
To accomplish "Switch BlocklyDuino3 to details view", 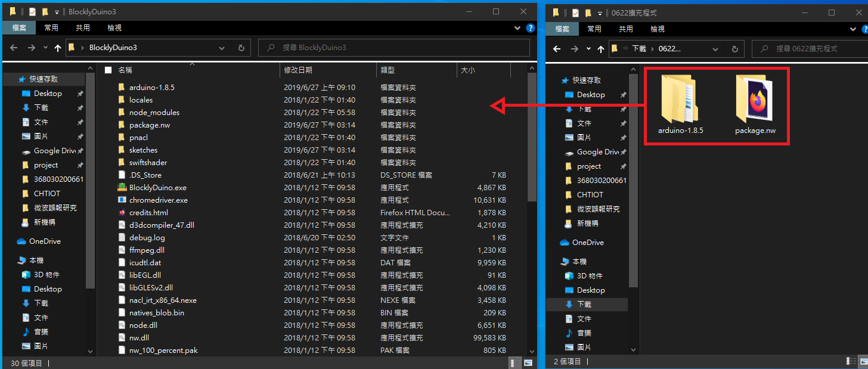I will point(514,362).
